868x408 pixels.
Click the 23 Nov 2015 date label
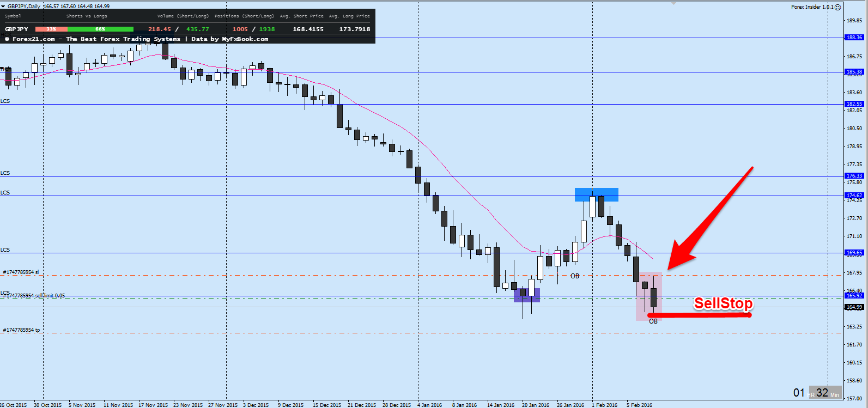pyautogui.click(x=188, y=405)
